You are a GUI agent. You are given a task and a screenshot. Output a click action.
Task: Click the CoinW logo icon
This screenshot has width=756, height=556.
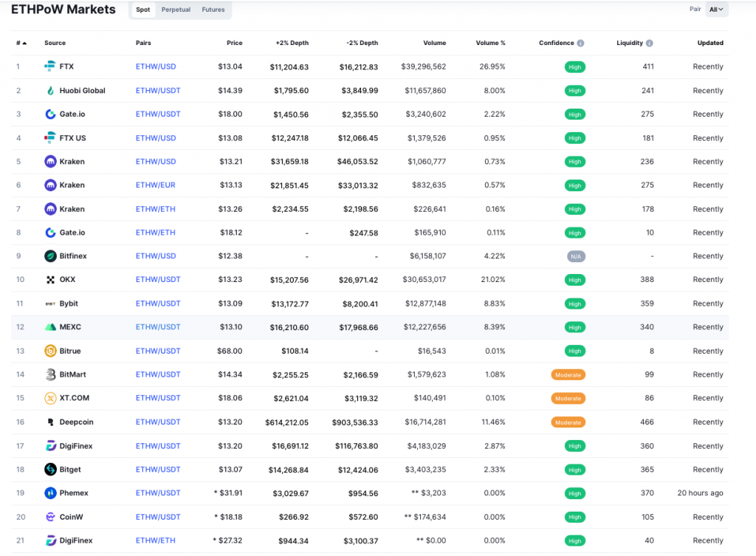coord(50,517)
